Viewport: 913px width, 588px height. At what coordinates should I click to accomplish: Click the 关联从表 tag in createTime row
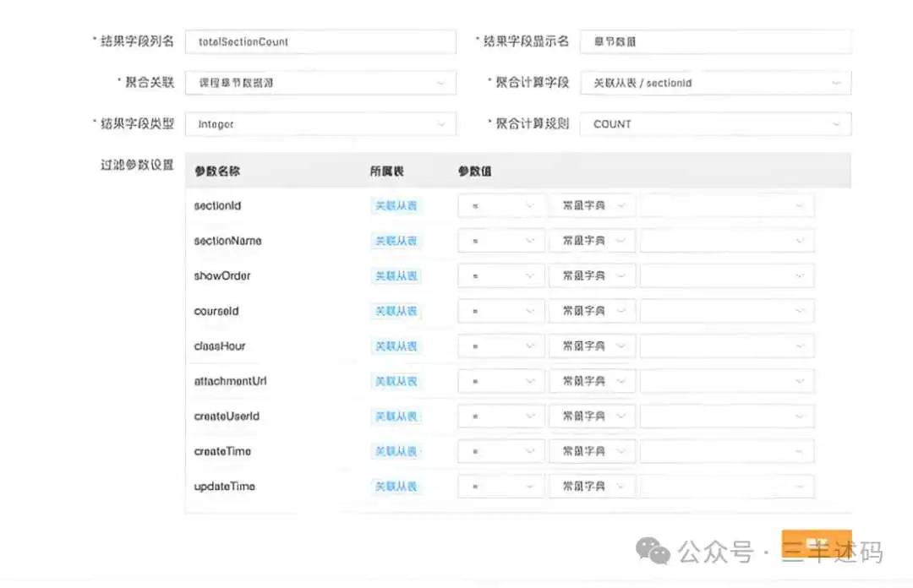point(396,451)
